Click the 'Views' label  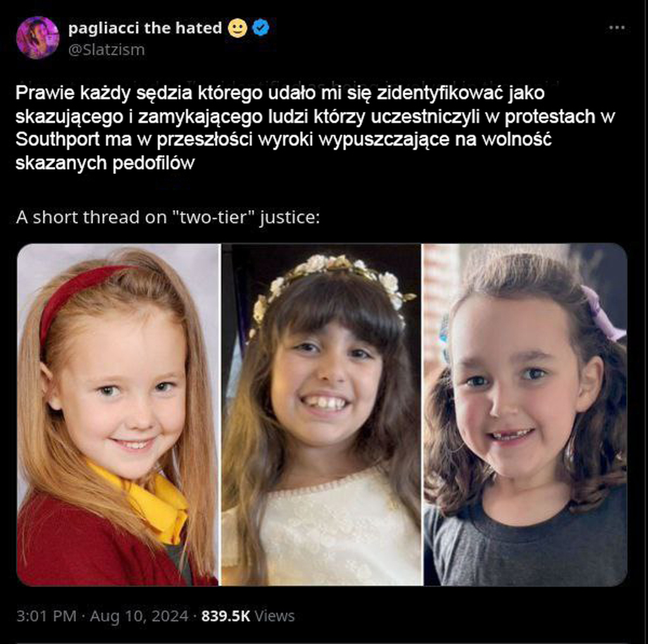pos(275,616)
